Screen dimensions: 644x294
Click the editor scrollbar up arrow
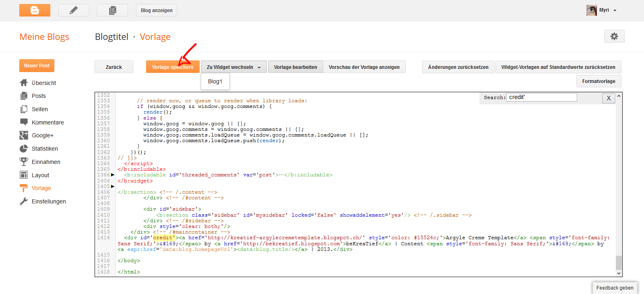(619, 96)
